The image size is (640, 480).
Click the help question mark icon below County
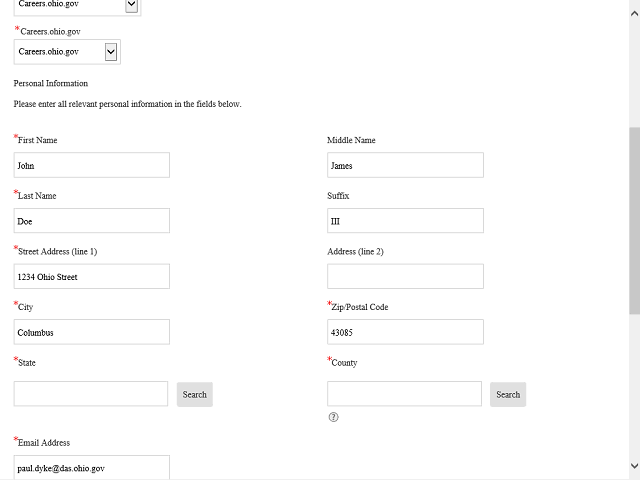point(333,417)
